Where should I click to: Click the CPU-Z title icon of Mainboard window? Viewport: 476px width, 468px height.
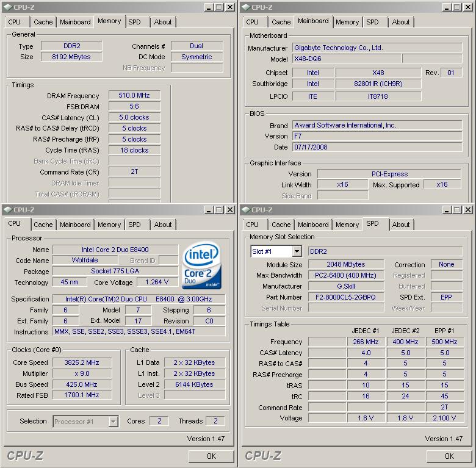[246, 7]
